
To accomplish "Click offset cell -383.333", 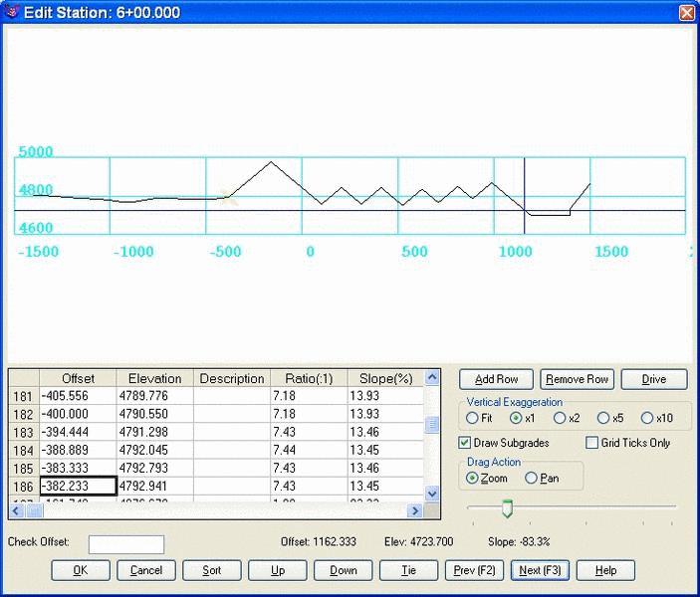I will pyautogui.click(x=78, y=468).
